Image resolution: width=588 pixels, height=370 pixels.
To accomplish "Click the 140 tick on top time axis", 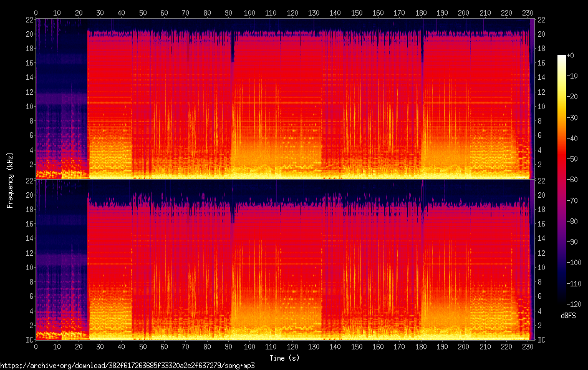I will pyautogui.click(x=335, y=12).
